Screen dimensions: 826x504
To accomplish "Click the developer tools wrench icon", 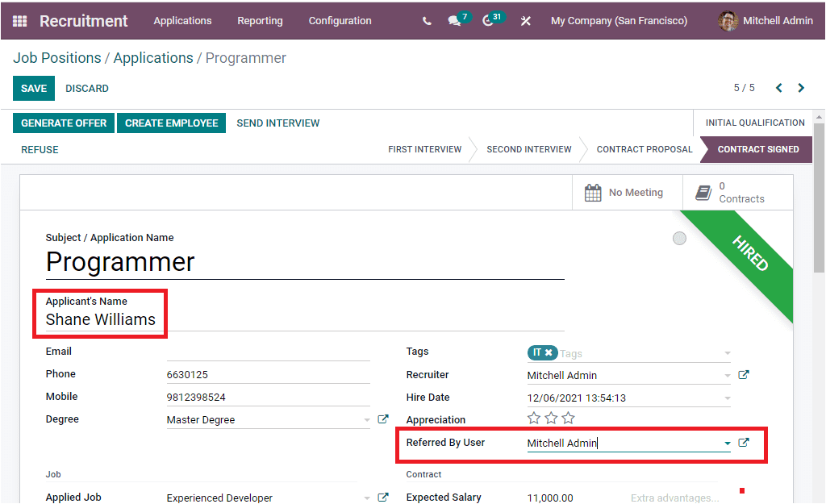I will pos(525,20).
